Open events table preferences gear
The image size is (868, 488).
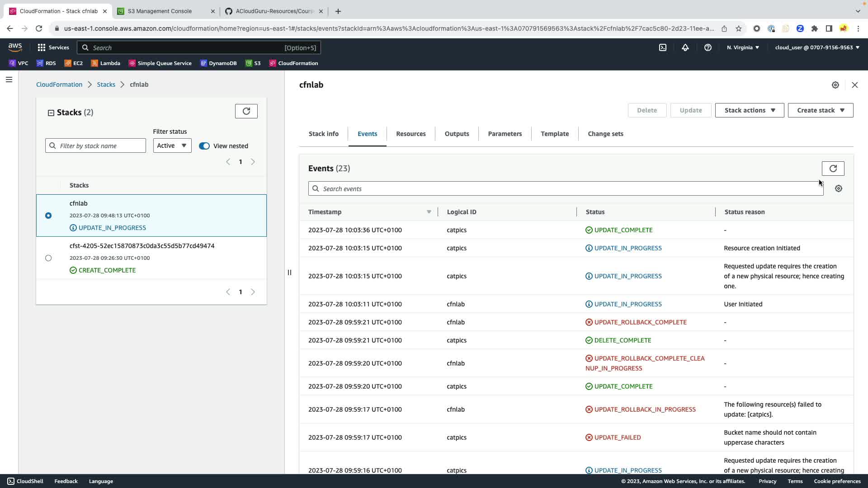point(838,189)
